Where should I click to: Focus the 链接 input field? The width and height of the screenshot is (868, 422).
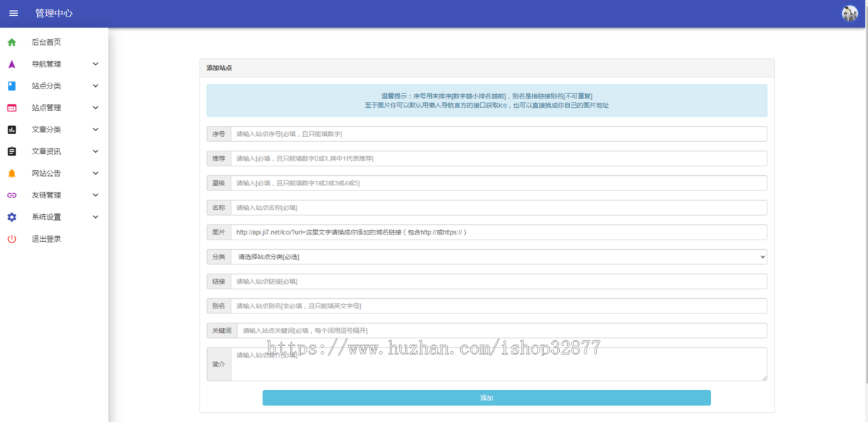point(499,282)
